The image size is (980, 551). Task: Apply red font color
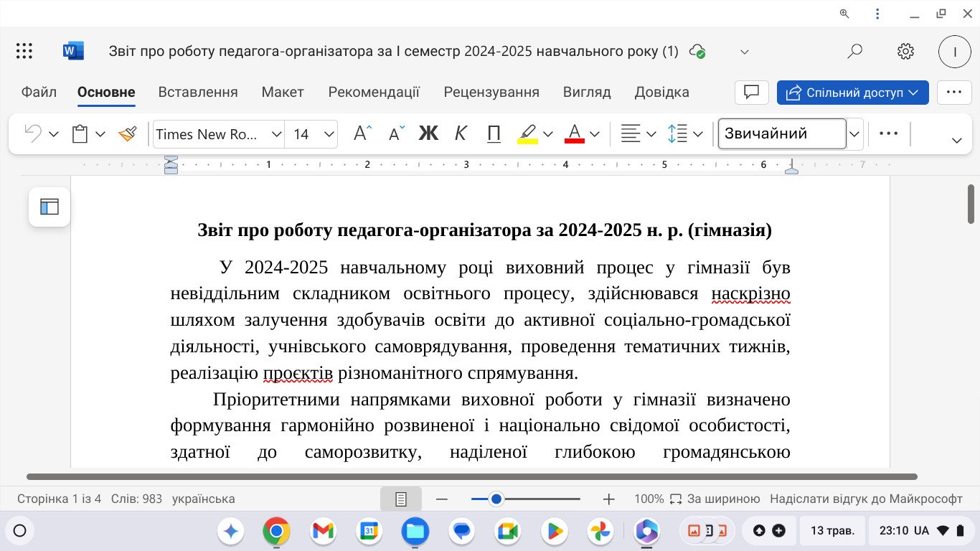coord(575,133)
